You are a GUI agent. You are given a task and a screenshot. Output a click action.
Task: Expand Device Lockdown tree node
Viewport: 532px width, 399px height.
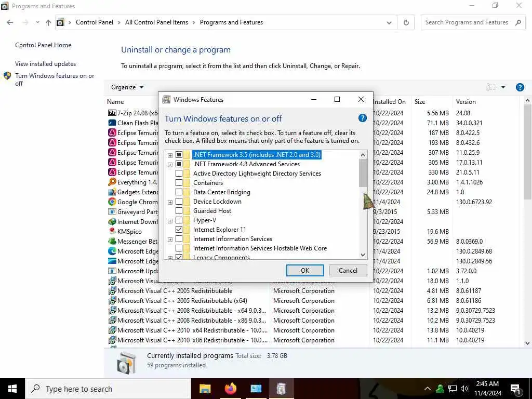[170, 202]
